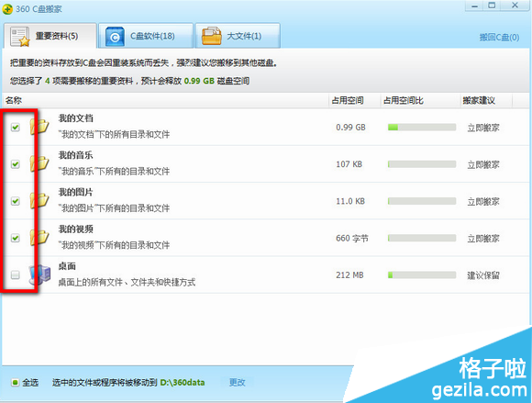Click the 我的图片 folder icon
Viewport: 532px width, 403px height.
39,201
